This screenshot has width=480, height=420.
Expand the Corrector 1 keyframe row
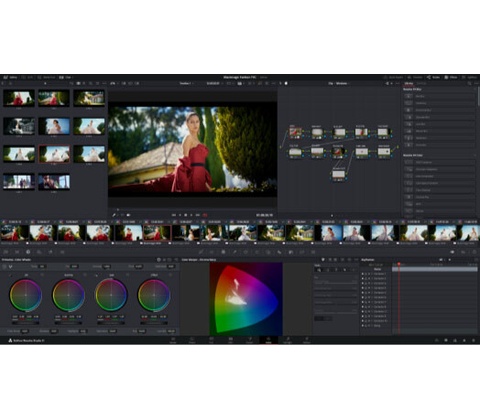click(x=372, y=274)
